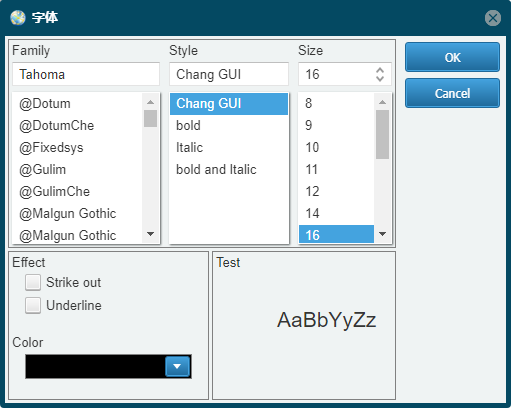
Task: Enable the Underline checkbox
Action: pyautogui.click(x=33, y=305)
